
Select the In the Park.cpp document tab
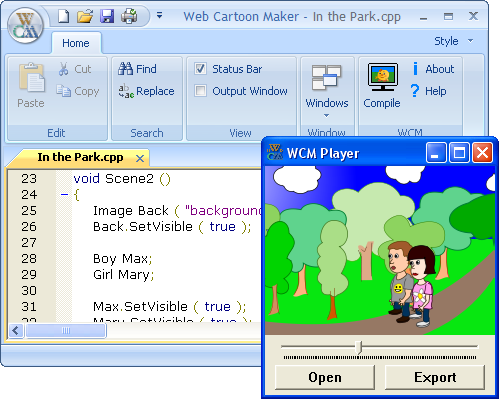click(80, 157)
